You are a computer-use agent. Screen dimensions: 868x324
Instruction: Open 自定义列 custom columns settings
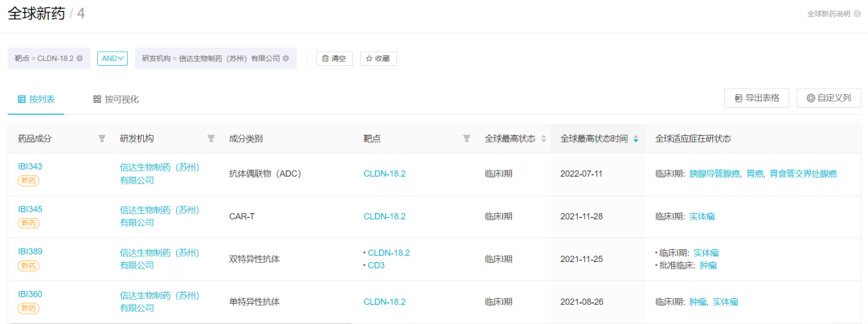pos(828,98)
